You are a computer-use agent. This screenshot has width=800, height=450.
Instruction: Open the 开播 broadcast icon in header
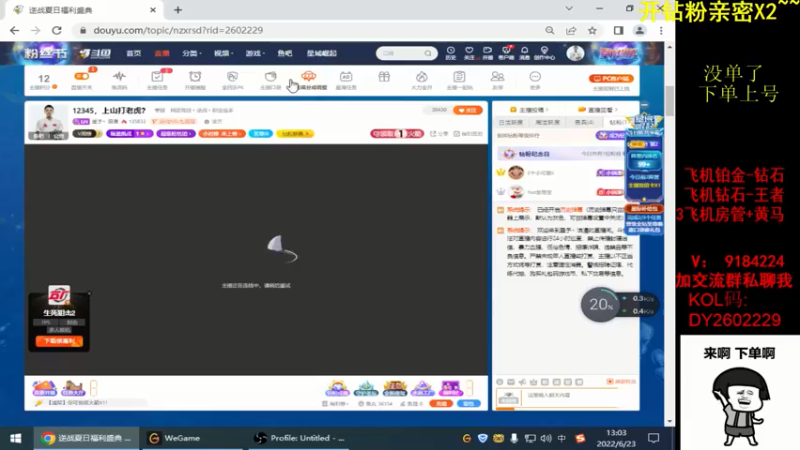coord(487,53)
